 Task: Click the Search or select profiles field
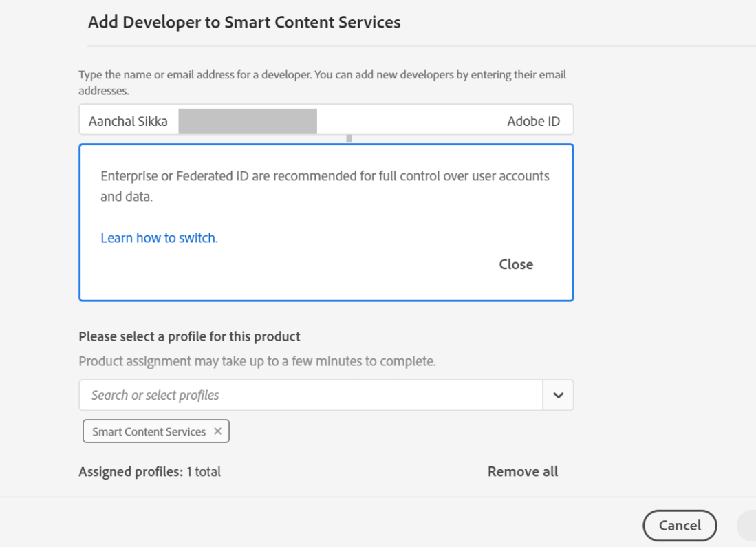click(310, 396)
